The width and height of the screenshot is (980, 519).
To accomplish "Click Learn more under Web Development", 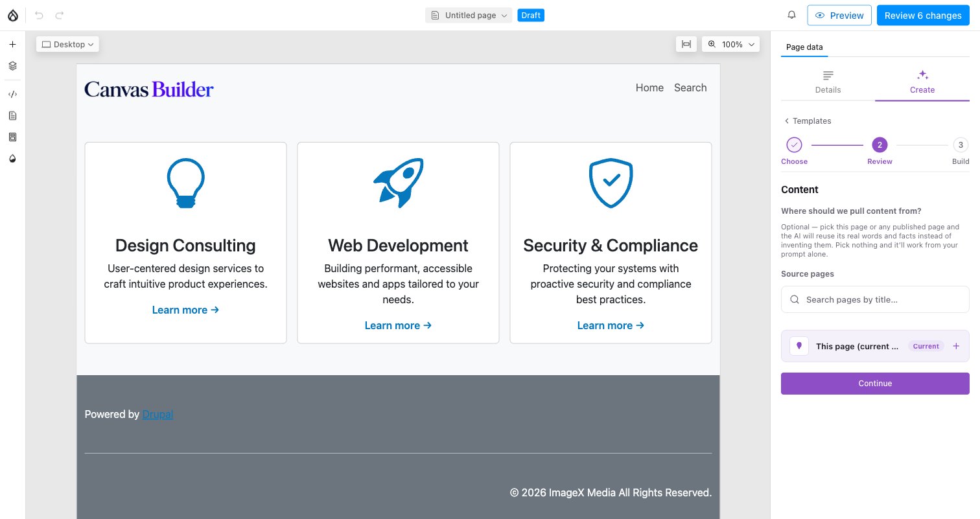I will click(x=398, y=326).
